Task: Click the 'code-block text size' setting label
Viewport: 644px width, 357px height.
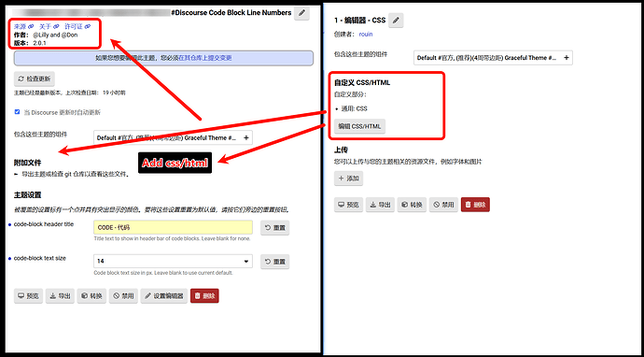Action: coord(40,258)
